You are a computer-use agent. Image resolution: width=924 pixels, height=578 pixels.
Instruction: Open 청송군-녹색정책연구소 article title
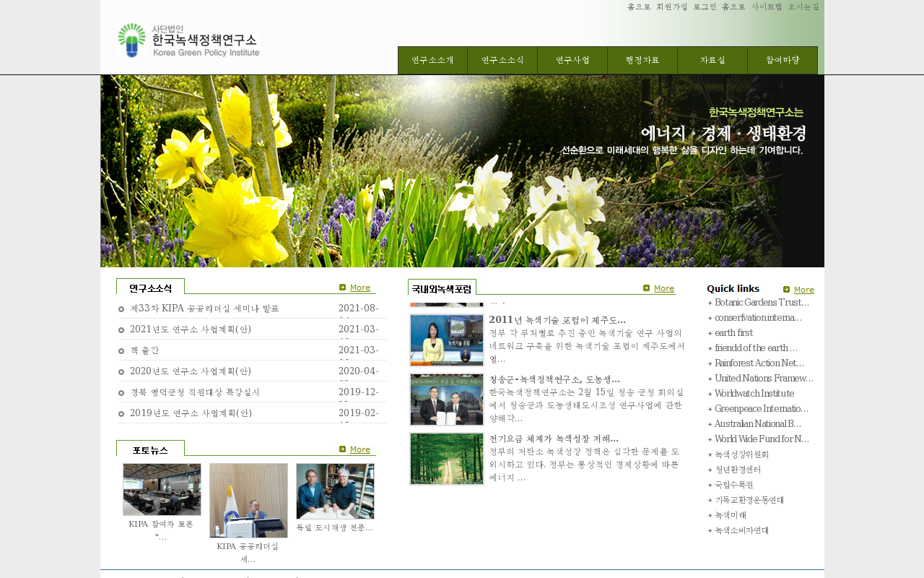554,379
